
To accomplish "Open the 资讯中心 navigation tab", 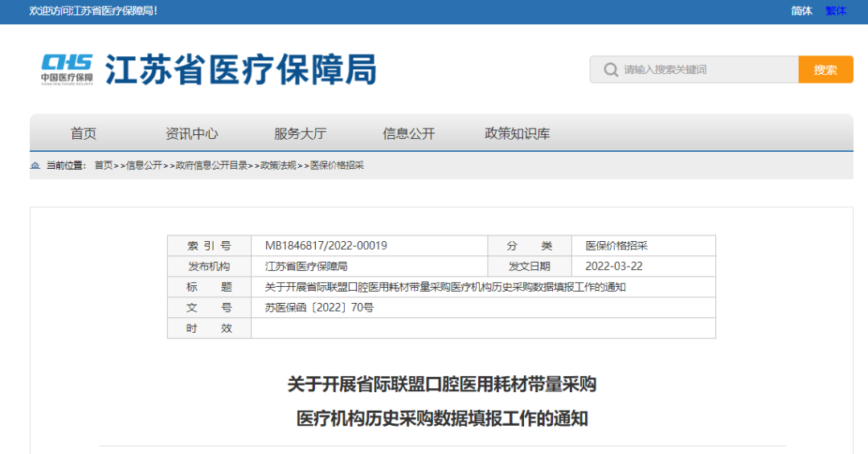I will pyautogui.click(x=191, y=133).
